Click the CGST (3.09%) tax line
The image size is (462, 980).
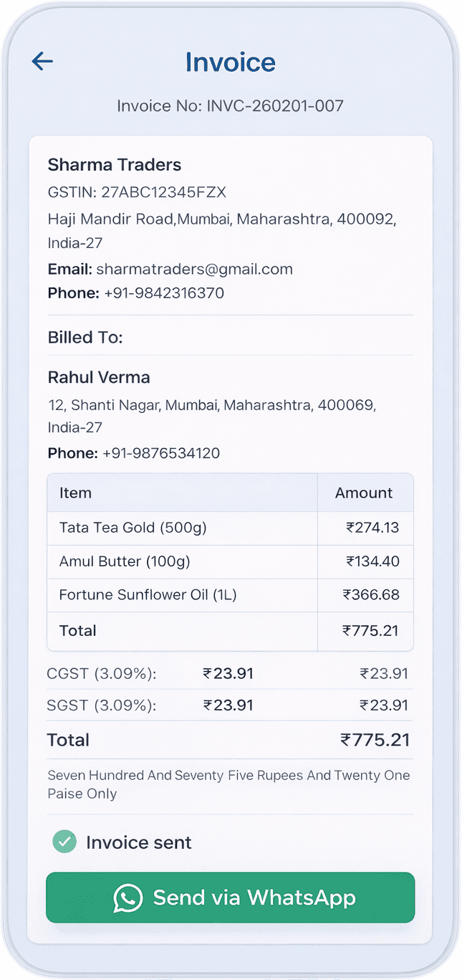(102, 674)
